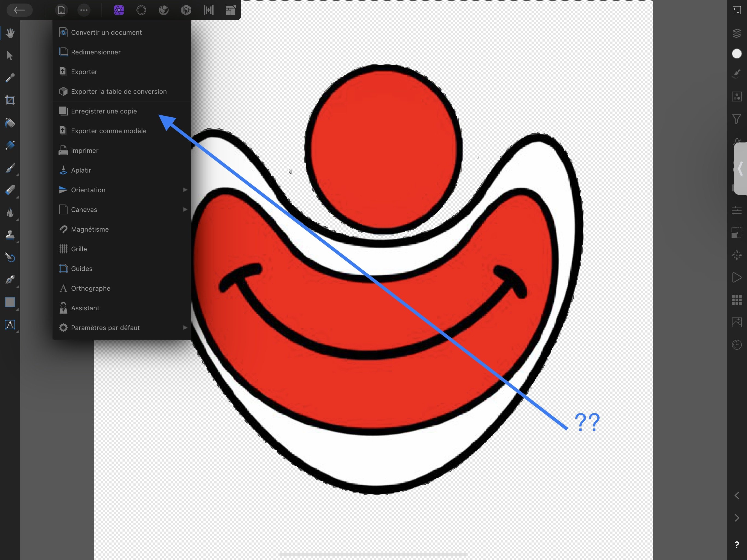Choose Enregistrer une copie
747x560 pixels.
coord(122,111)
